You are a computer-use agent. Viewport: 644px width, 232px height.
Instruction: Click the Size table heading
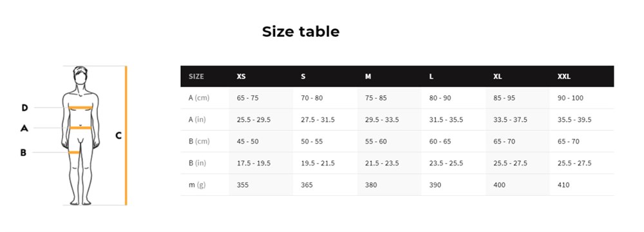tap(301, 32)
